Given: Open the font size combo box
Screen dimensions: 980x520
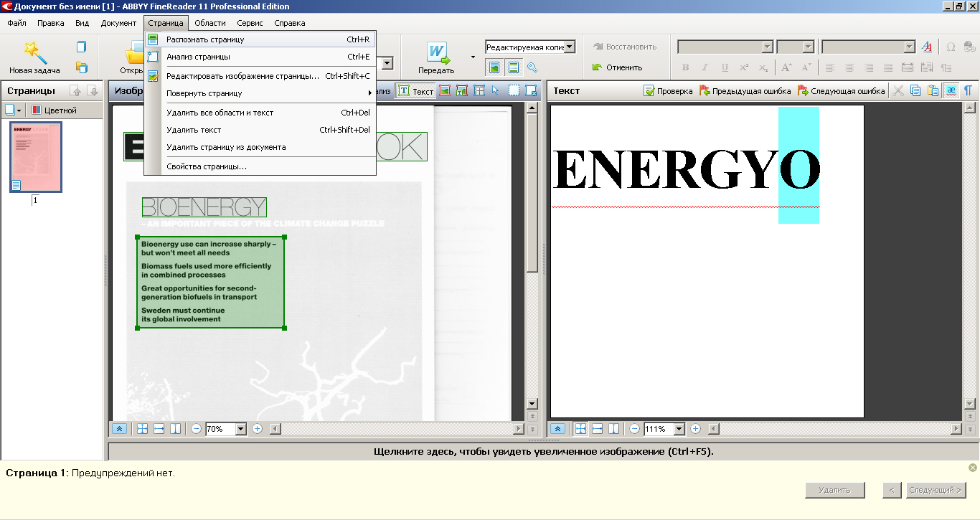Looking at the screenshot, I should 795,47.
